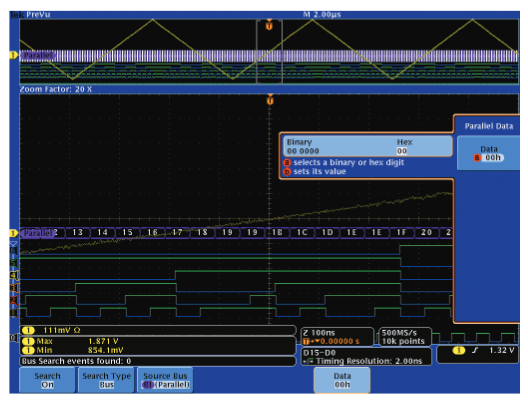Select the side-menu Data a 00h button
Viewport: 528px width, 402px height.
click(488, 153)
